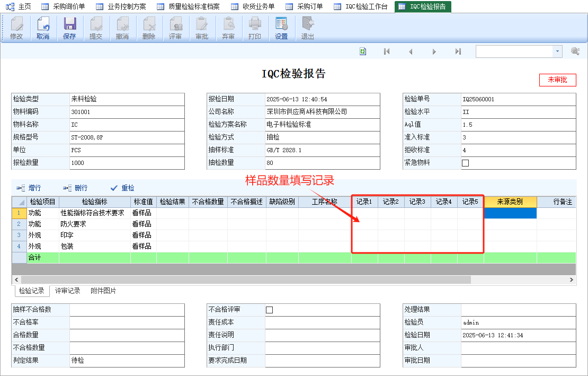588x376 pixels.
Task: Click the 记录1 column header
Action: coord(364,202)
